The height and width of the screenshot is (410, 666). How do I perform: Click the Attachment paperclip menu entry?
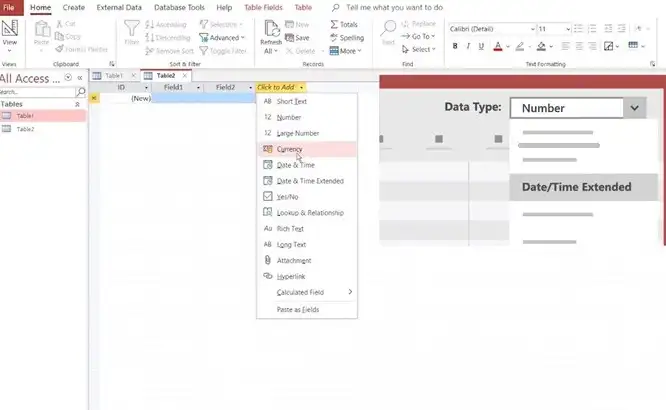[x=292, y=260]
